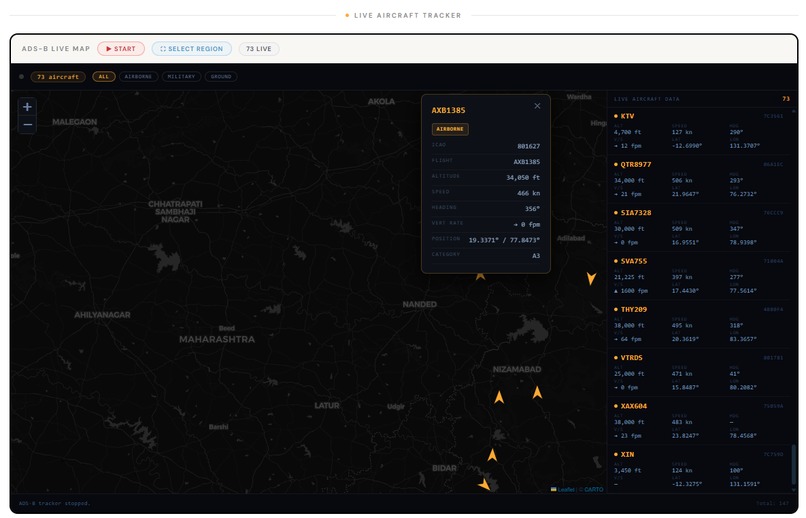The height and width of the screenshot is (518, 806).
Task: Open the XAX604 aircraft entry
Action: point(699,421)
